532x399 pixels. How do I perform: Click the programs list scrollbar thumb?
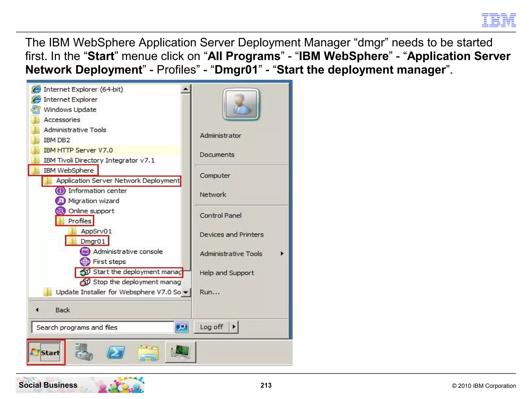click(186, 182)
